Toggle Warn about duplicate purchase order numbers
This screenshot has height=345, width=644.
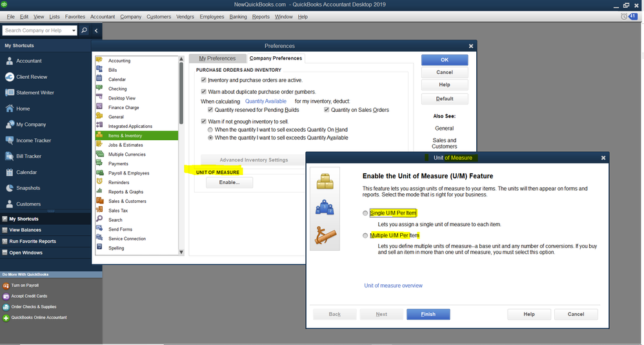point(203,91)
